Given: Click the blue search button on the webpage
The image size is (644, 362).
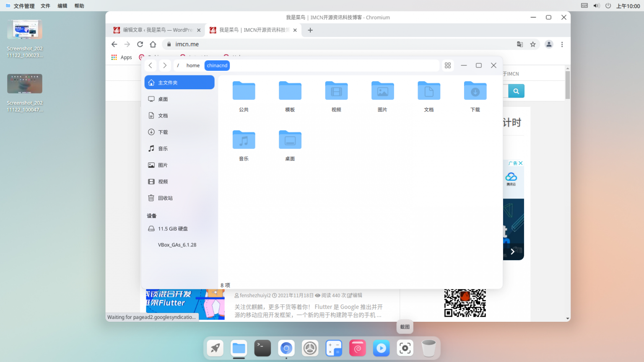Looking at the screenshot, I should (516, 90).
